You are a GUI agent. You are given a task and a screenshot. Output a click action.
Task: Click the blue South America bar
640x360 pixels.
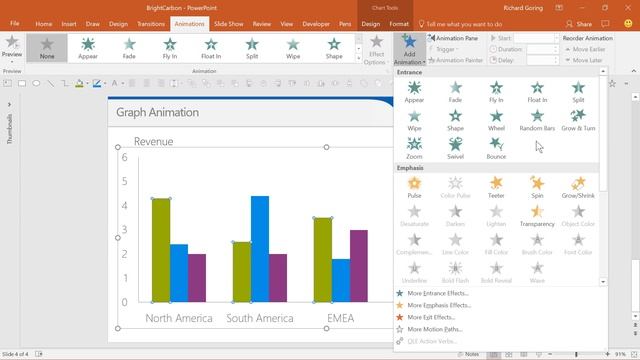pos(260,249)
